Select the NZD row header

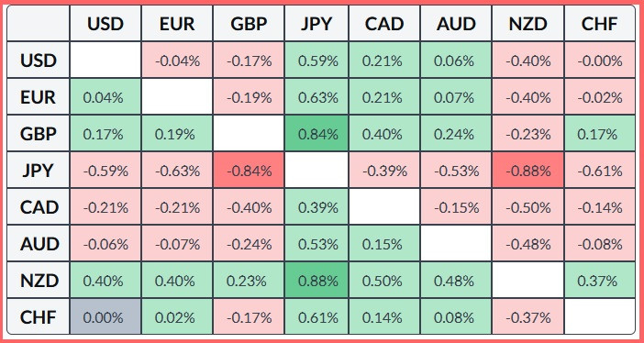39,281
